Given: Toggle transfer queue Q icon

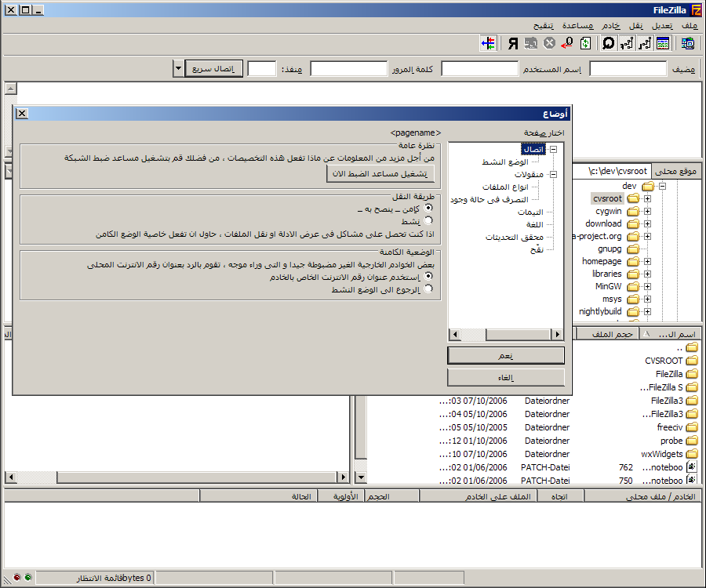Looking at the screenshot, I should pyautogui.click(x=609, y=44).
